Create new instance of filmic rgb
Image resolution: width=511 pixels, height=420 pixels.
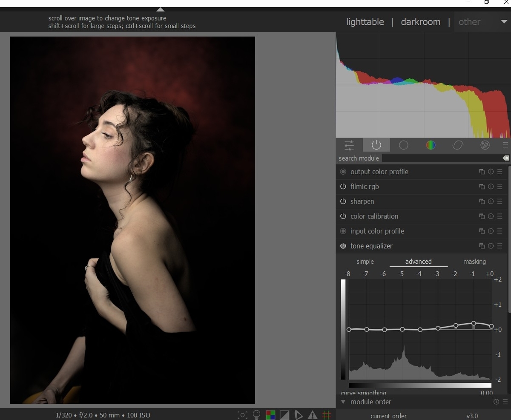[x=482, y=187]
